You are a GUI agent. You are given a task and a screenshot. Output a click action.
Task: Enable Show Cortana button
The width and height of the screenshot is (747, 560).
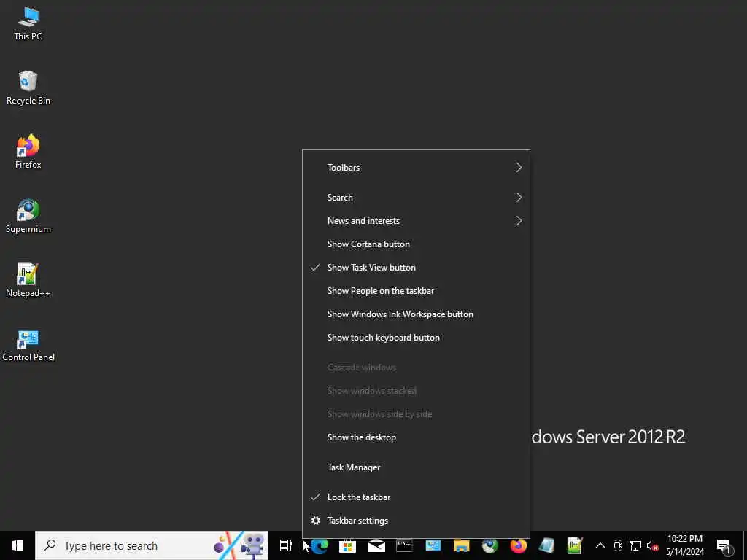416,244
